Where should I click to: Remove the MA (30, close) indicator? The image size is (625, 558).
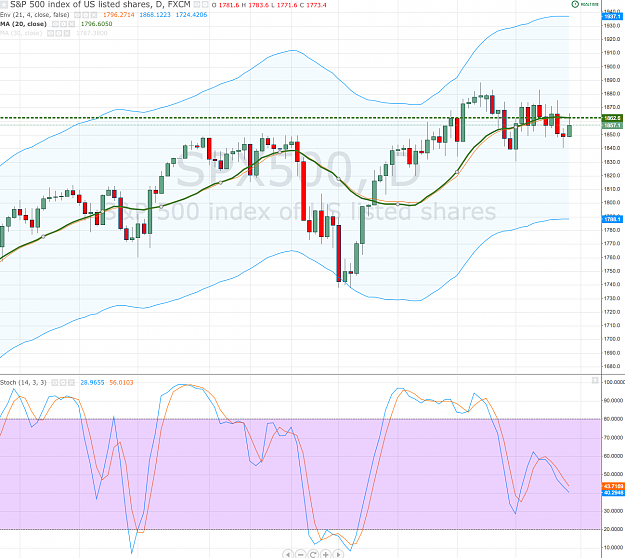click(x=67, y=33)
